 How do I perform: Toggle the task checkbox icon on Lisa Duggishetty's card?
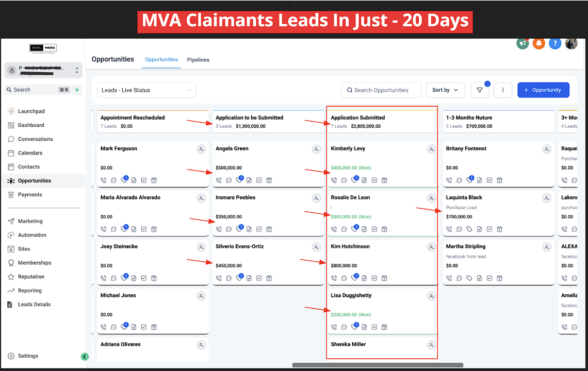pos(374,327)
